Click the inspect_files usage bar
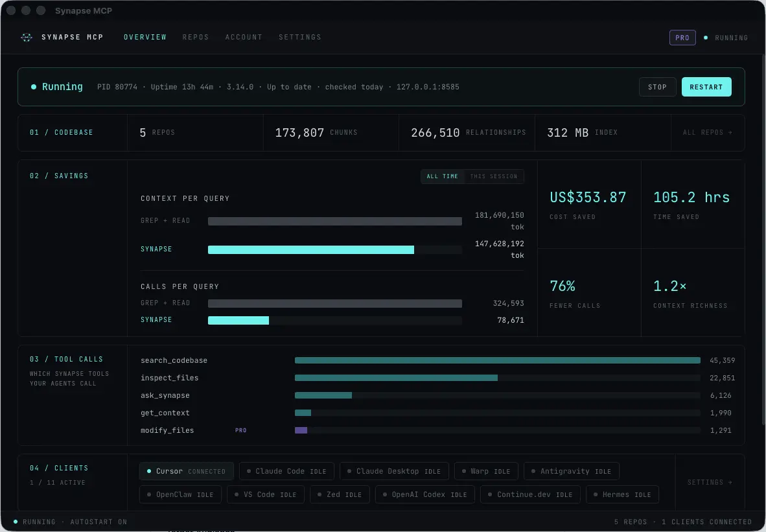Viewport: 766px width, 532px height. click(396, 378)
